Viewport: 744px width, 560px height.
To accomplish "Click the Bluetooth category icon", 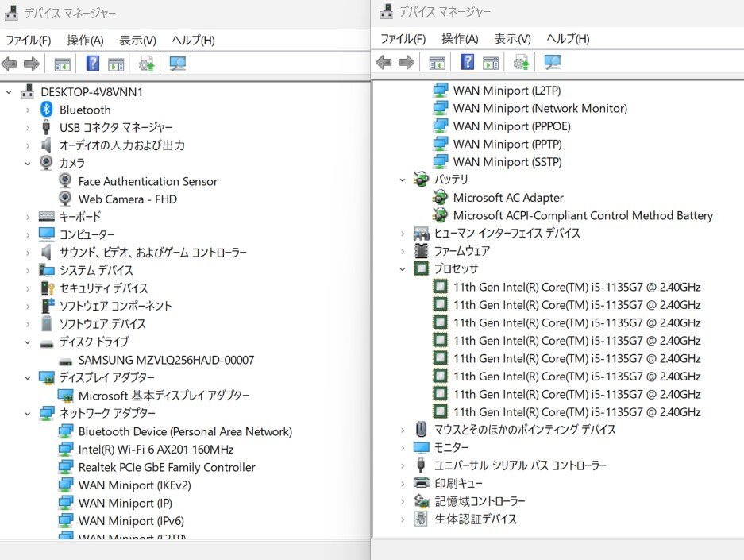I will 47,110.
